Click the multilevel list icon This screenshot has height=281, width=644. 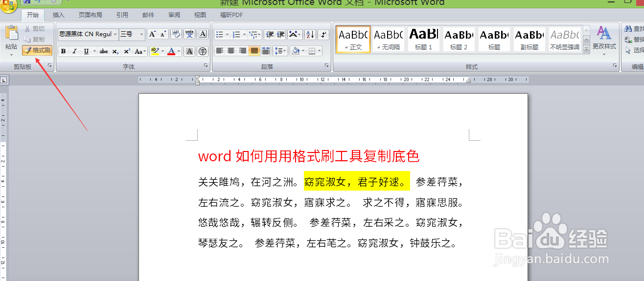coord(255,34)
